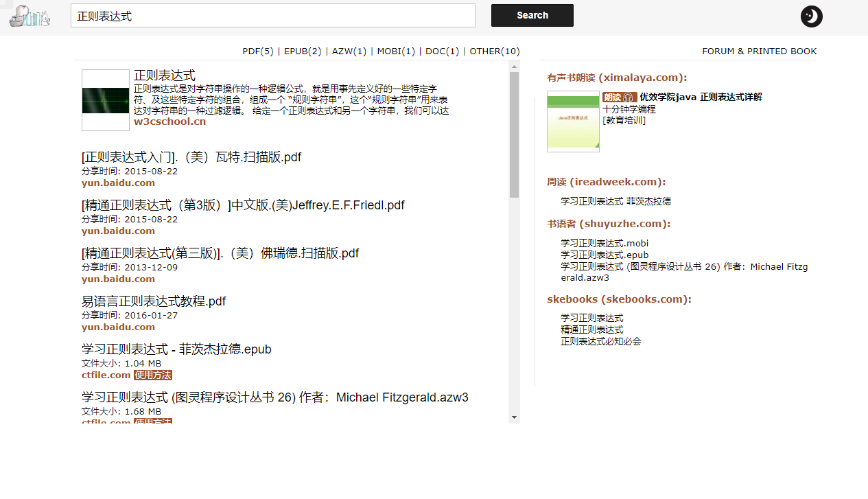Click 使用方法 badge beside the epub result
868x499 pixels.
click(153, 375)
